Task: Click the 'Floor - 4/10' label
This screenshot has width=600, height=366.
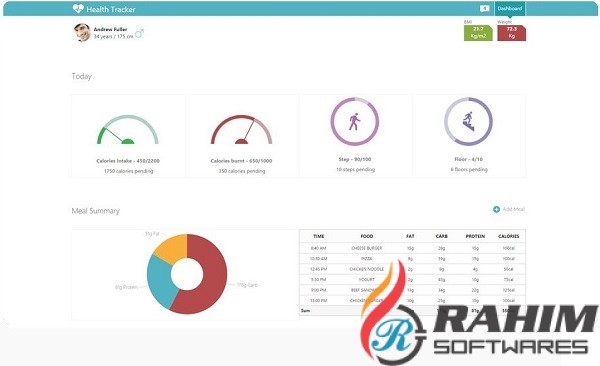Action: [468, 159]
